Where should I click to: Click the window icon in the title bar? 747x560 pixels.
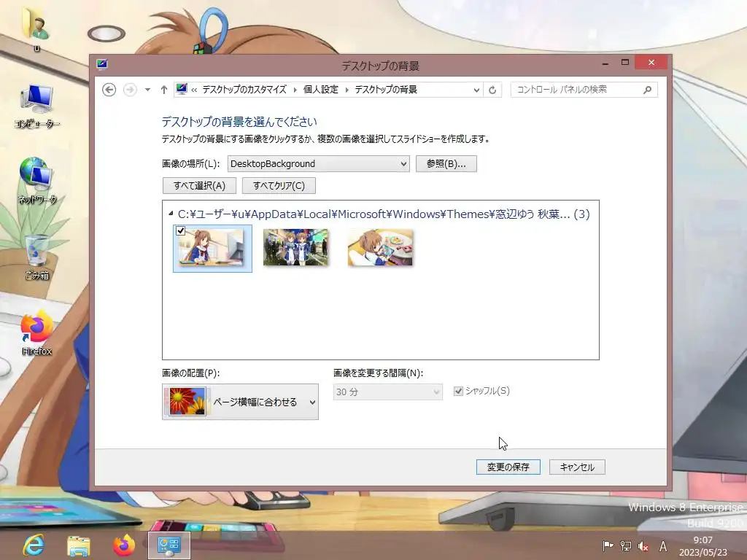pyautogui.click(x=101, y=65)
